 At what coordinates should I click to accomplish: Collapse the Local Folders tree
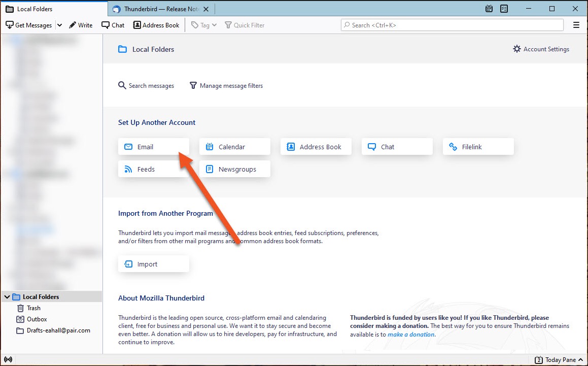coord(7,297)
